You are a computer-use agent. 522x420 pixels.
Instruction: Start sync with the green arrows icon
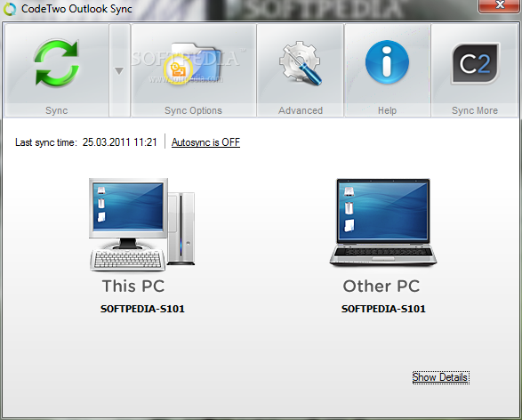coord(57,62)
